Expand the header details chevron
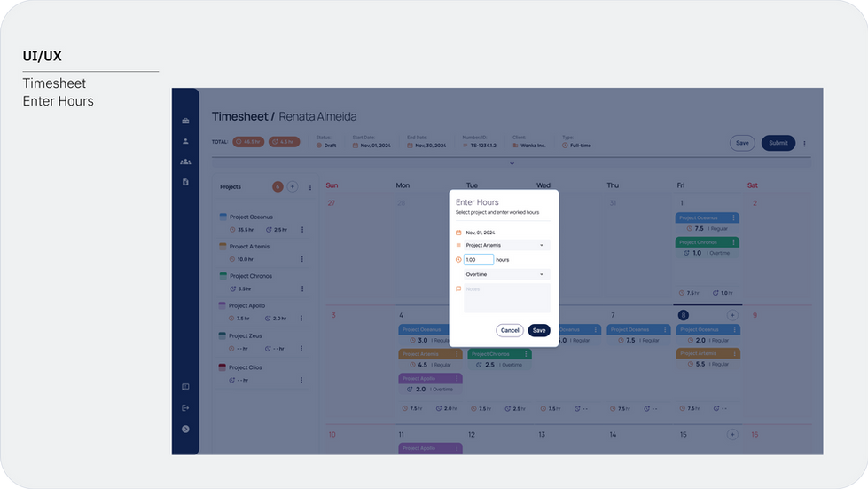The image size is (868, 489). pyautogui.click(x=512, y=163)
